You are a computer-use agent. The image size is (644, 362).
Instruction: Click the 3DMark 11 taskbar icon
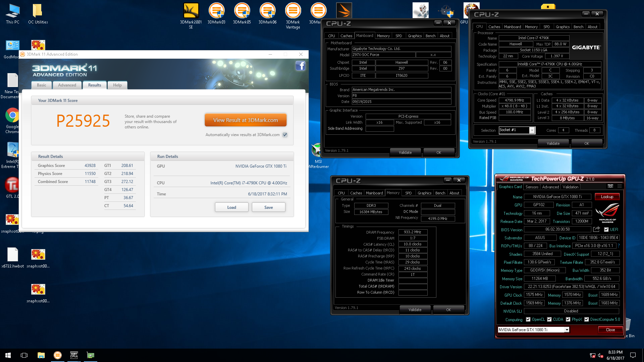(58, 355)
